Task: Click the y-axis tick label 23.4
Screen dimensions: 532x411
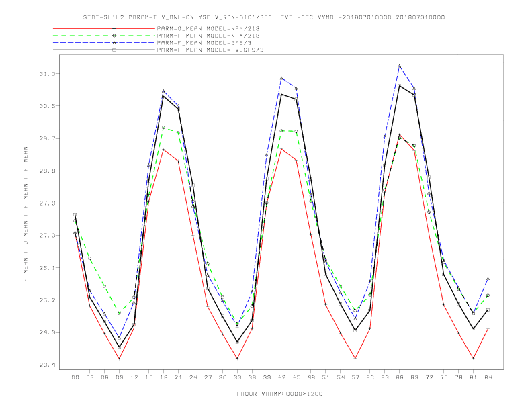Action: (x=46, y=365)
